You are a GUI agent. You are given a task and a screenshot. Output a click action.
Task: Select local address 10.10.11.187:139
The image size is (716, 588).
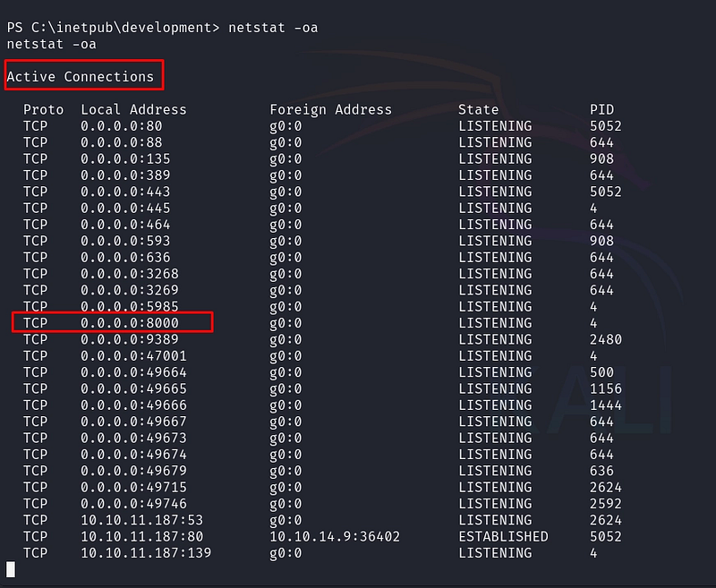pyautogui.click(x=146, y=553)
